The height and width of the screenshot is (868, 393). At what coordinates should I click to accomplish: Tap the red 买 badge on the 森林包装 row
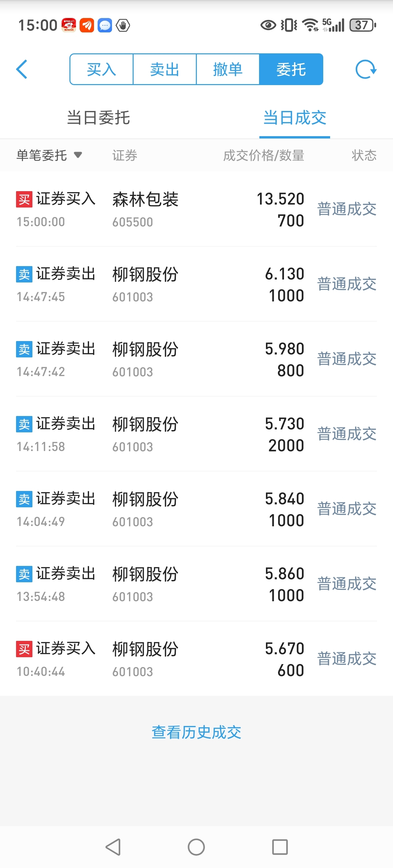tap(24, 199)
